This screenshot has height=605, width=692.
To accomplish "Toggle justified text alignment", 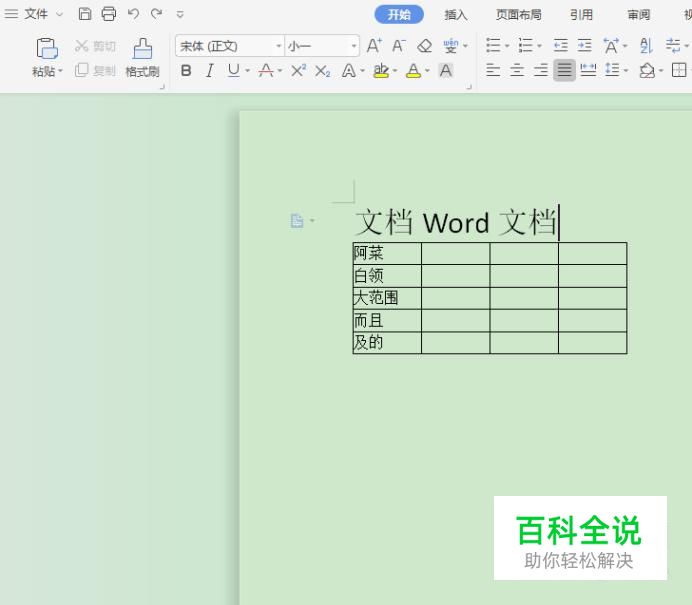I will [565, 70].
